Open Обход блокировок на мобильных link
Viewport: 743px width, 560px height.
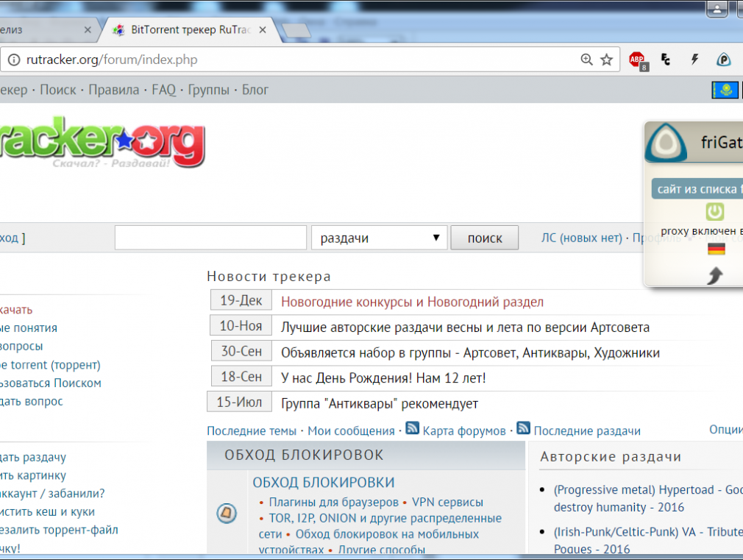click(387, 534)
